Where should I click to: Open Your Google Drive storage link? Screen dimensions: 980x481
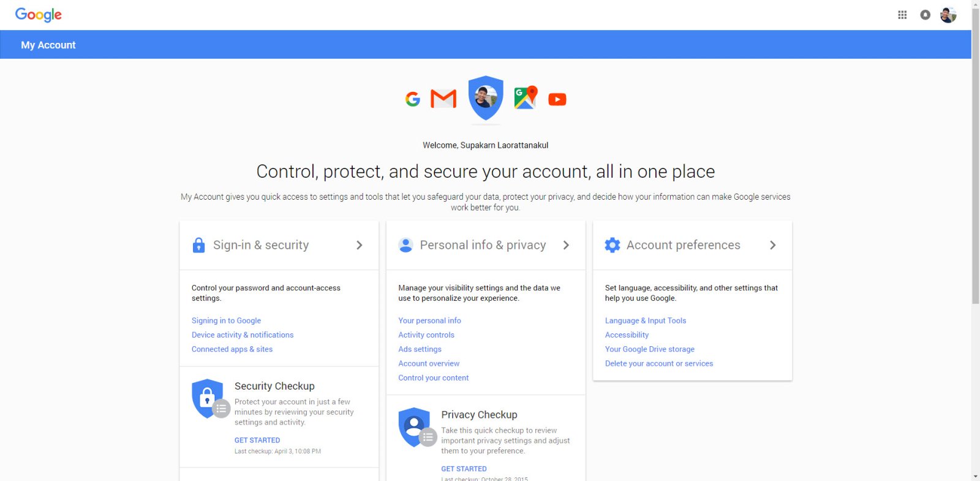[650, 349]
